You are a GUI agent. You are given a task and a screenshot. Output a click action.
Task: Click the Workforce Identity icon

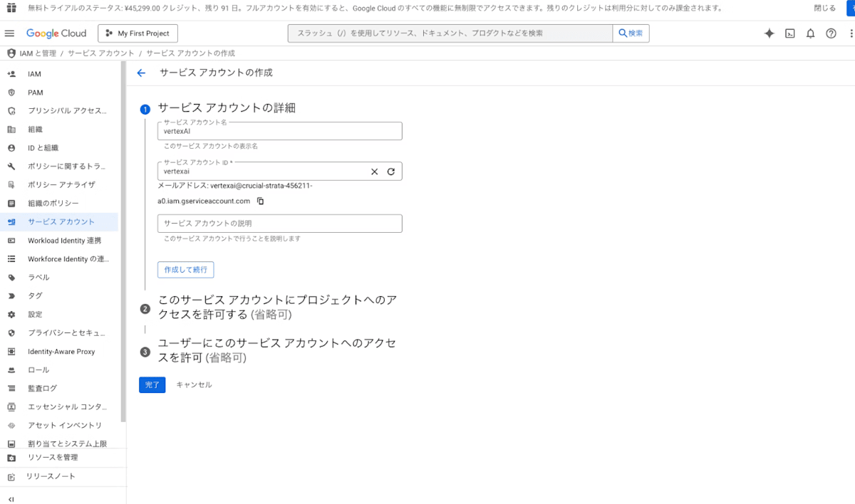coord(11,259)
